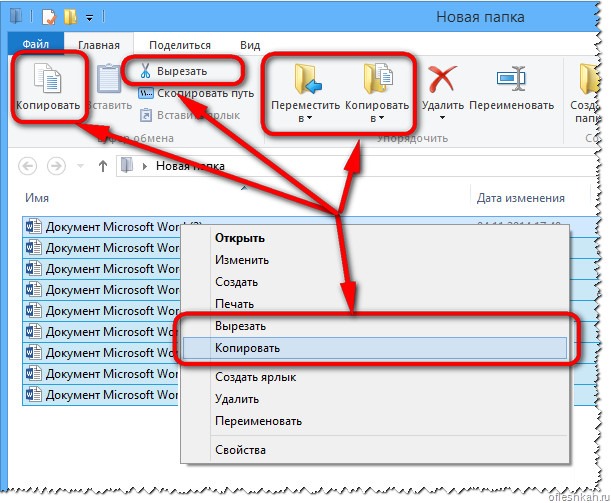Choose Печать in the context menu

(374, 304)
